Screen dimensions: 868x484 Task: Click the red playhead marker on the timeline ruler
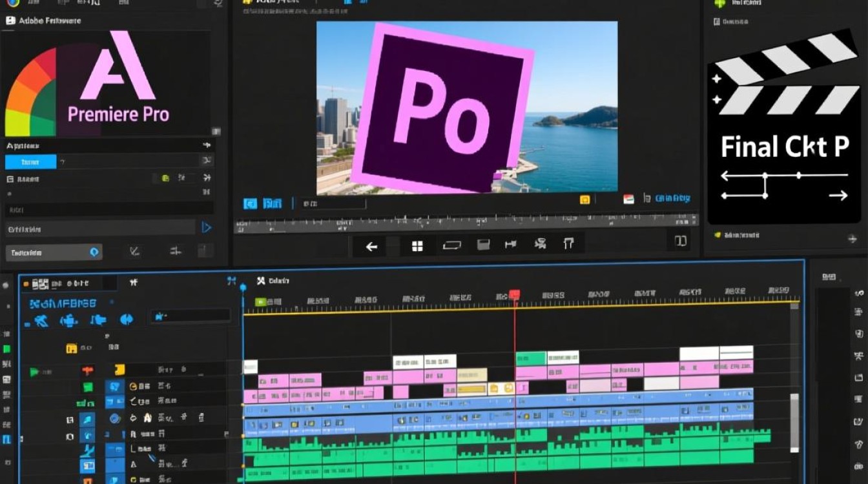pos(515,294)
